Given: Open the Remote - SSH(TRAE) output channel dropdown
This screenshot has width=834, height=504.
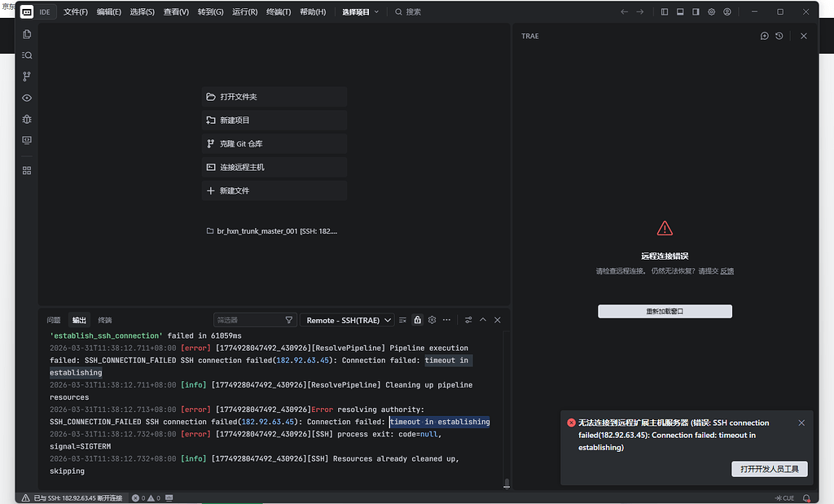Looking at the screenshot, I should (348, 320).
